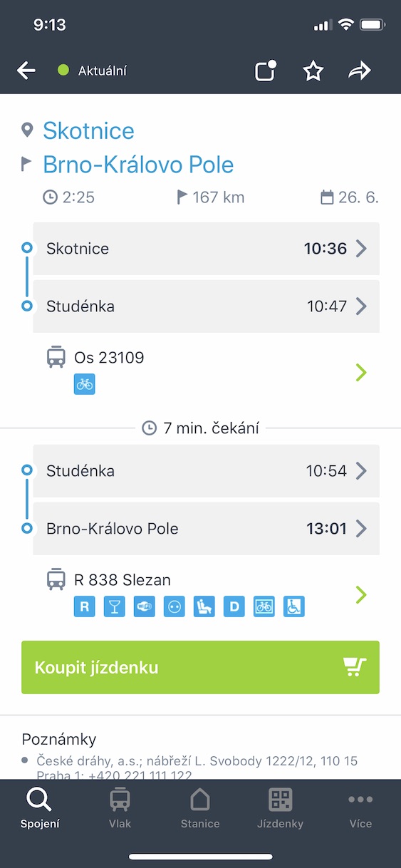Expand Skotnice 10:36 departure details

(x=206, y=249)
